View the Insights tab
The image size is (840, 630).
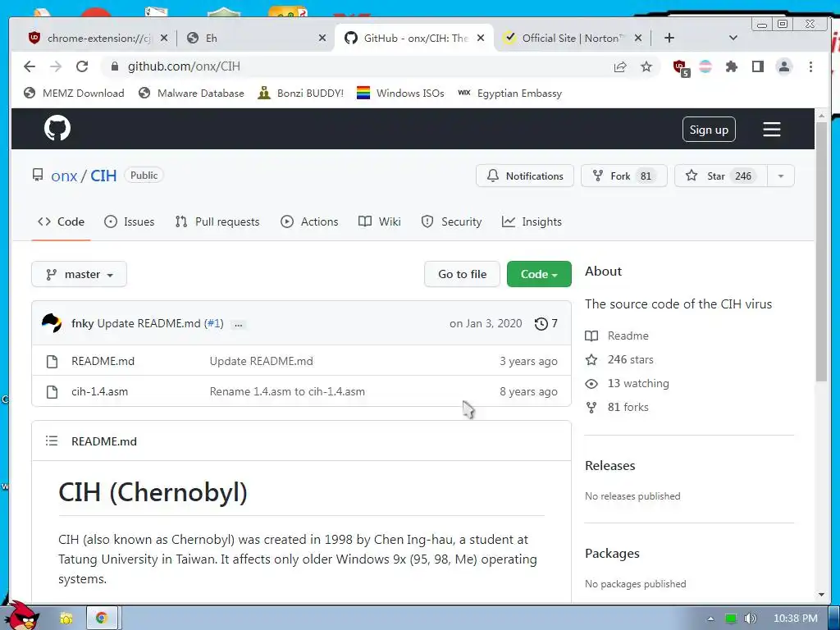coord(532,221)
